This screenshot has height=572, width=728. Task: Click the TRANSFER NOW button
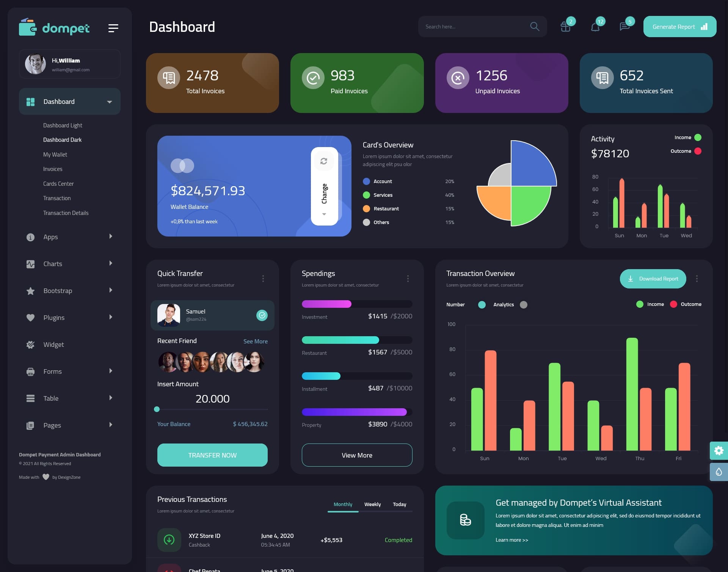point(212,455)
